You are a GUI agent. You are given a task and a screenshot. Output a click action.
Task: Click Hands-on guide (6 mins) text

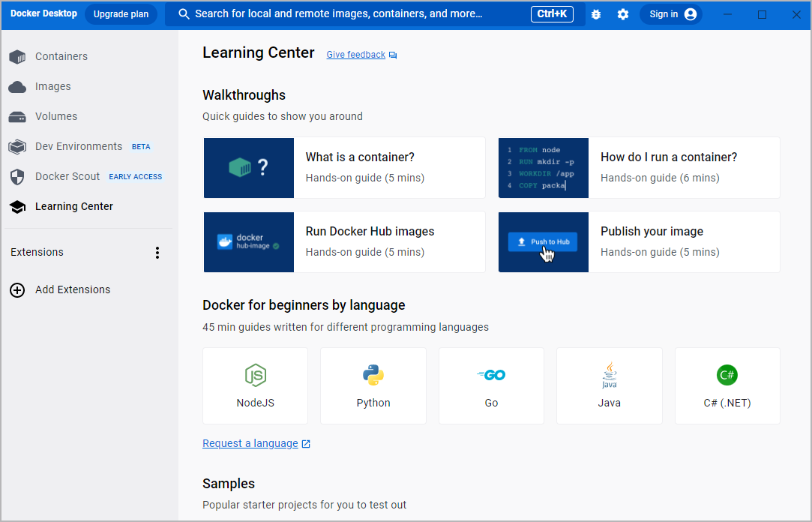[x=660, y=178]
